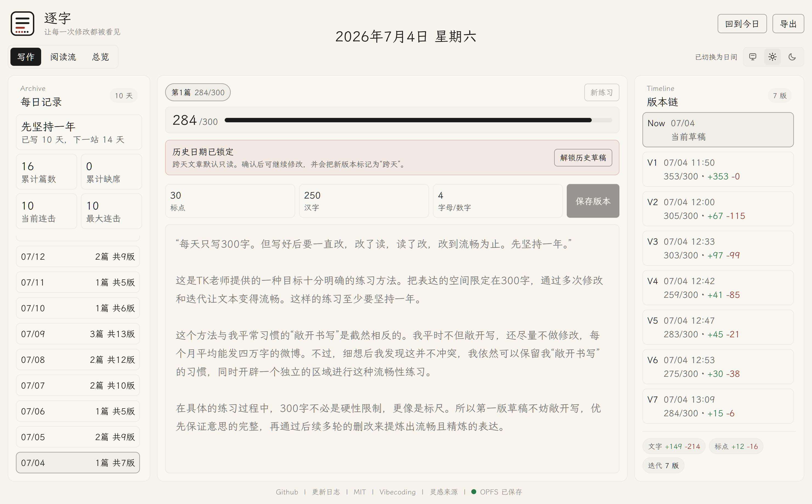Click the OPFS 已保存 status indicator
Image resolution: width=812 pixels, height=504 pixels.
click(x=497, y=492)
